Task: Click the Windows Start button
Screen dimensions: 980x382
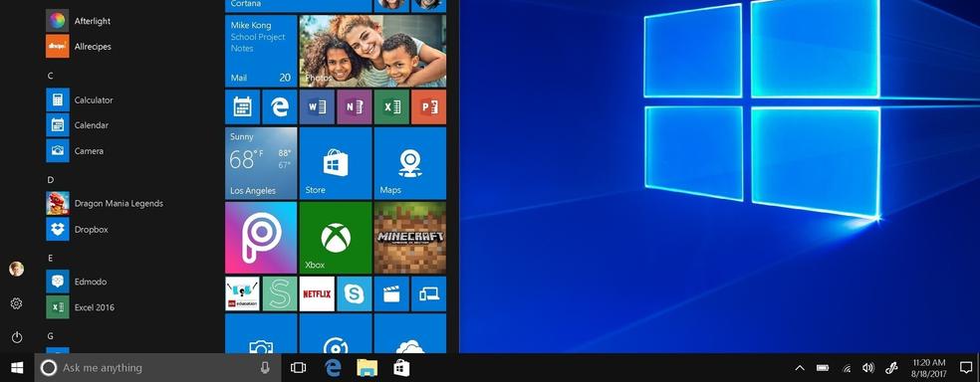Action: (x=17, y=368)
